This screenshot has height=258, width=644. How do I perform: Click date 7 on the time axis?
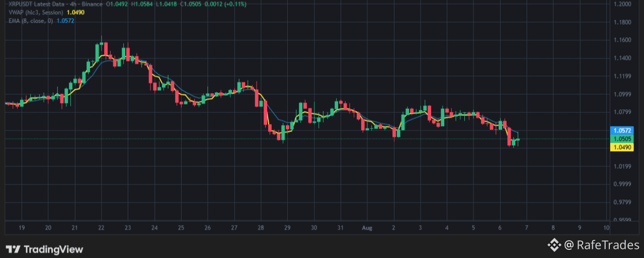pyautogui.click(x=526, y=228)
